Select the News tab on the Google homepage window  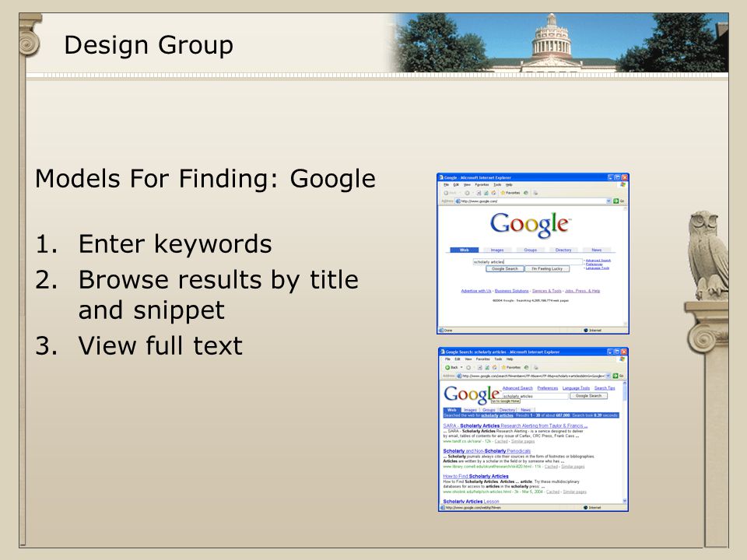(x=597, y=250)
